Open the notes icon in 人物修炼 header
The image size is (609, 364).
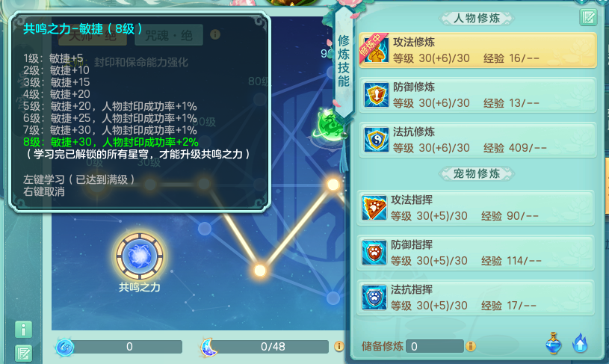point(588,17)
